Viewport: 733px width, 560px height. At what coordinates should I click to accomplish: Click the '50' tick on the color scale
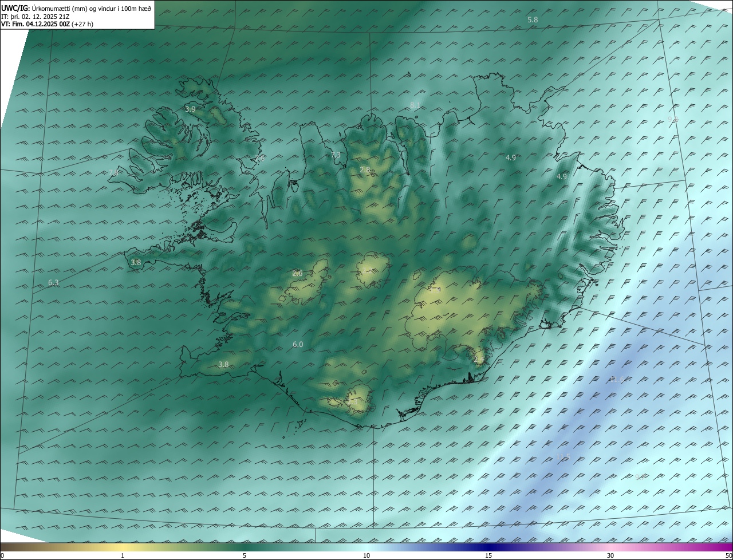pos(728,555)
